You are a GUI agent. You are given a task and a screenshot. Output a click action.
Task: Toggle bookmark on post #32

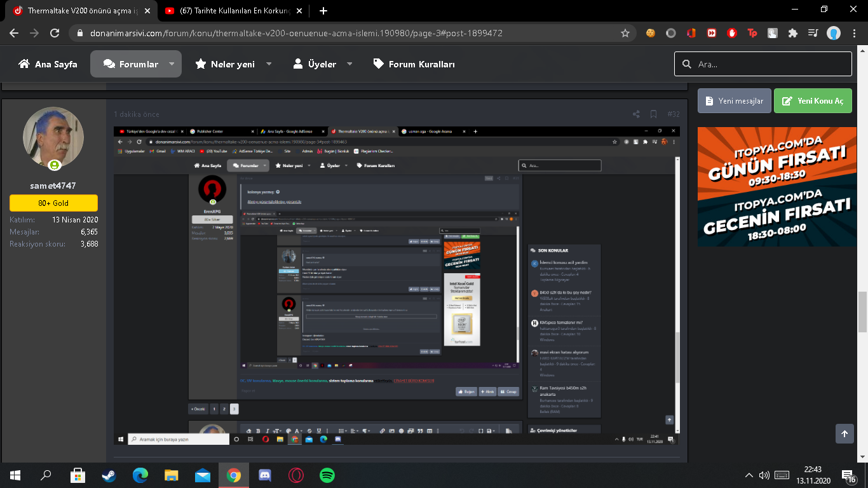point(653,114)
